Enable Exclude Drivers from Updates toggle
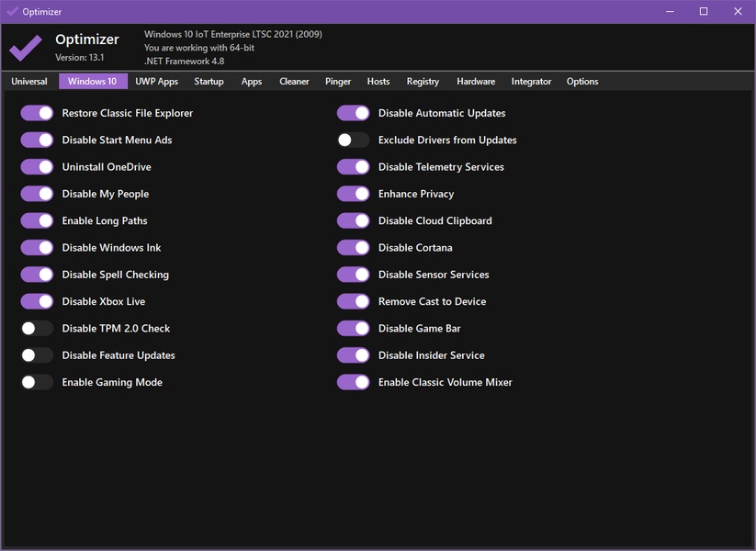This screenshot has height=551, width=756. pos(354,141)
